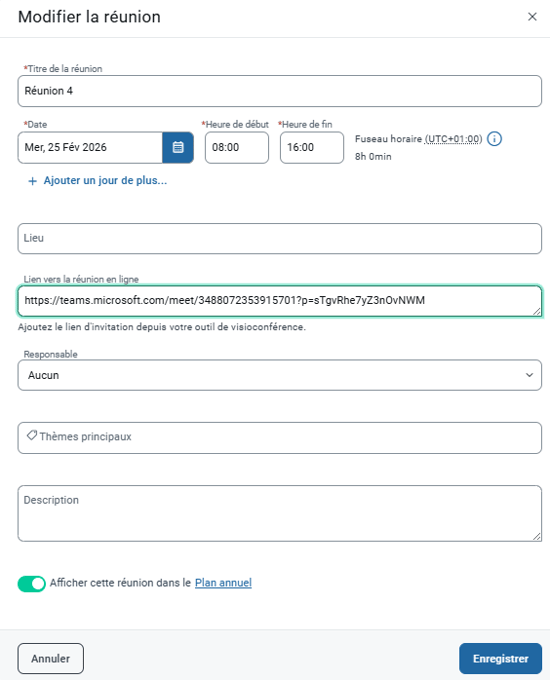Image resolution: width=550 pixels, height=680 pixels.
Task: Click the resize handle of the online link field
Action: coord(537,311)
